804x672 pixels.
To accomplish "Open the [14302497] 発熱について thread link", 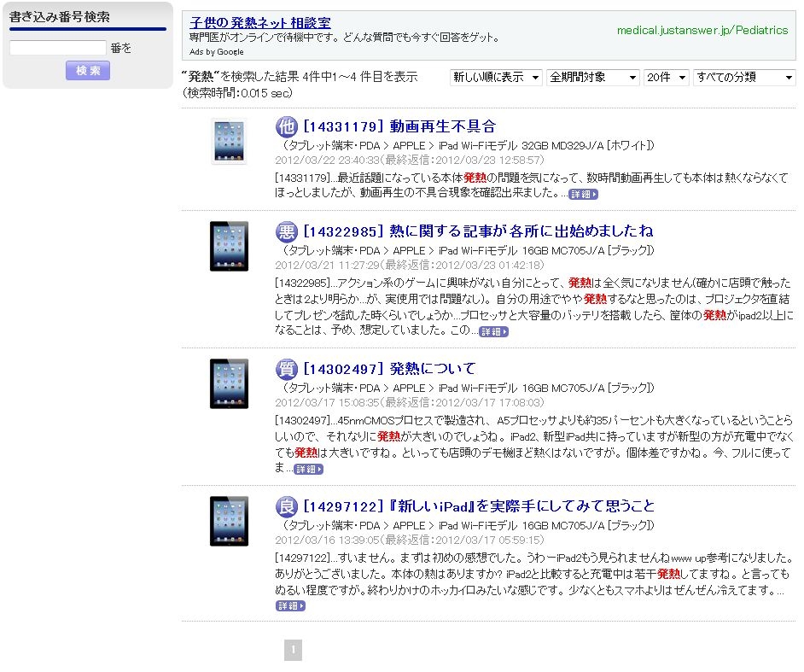I will [389, 368].
